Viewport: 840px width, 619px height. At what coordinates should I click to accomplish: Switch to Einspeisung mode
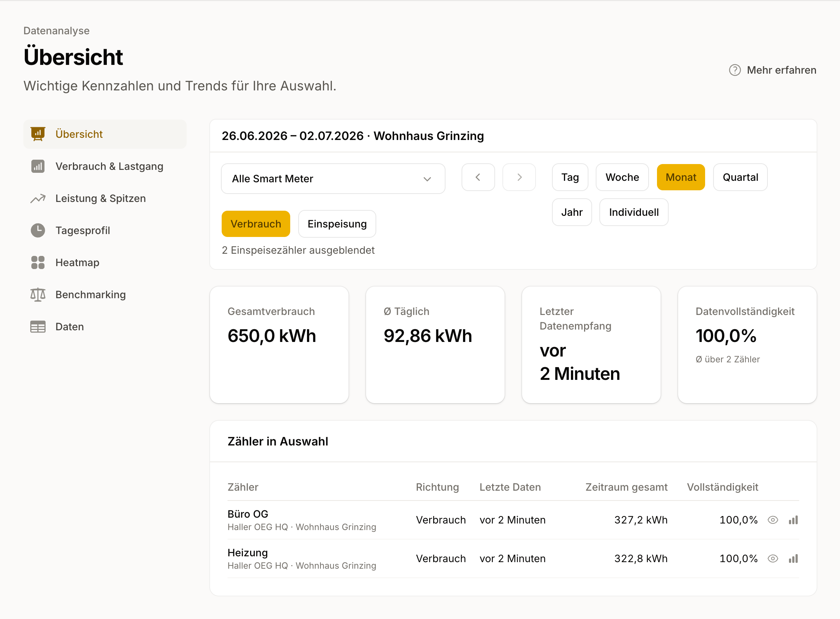point(337,224)
